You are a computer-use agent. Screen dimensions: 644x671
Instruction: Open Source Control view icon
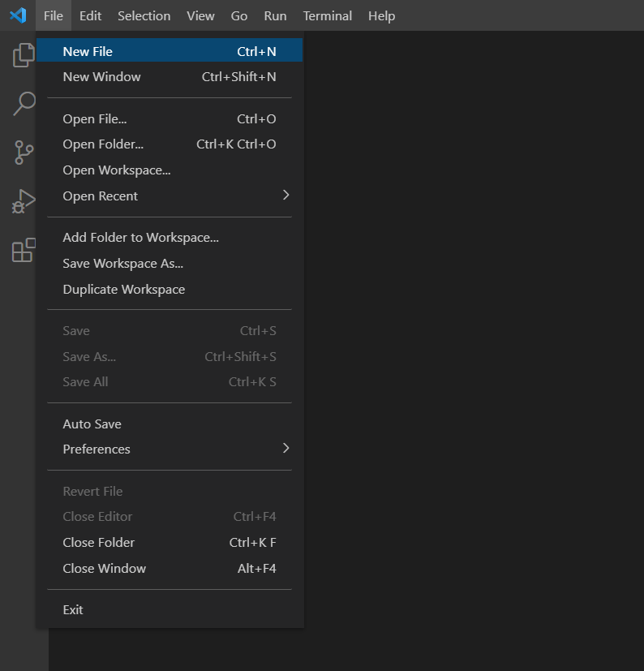pyautogui.click(x=24, y=153)
